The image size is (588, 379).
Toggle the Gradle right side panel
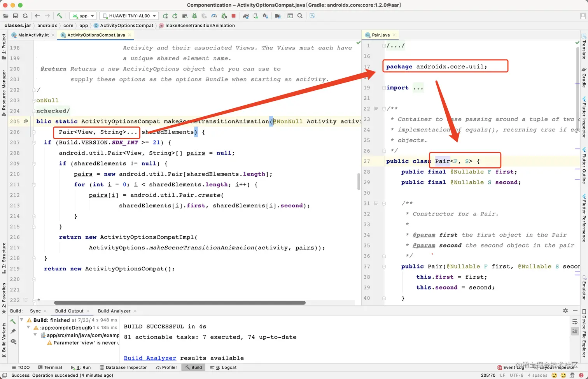coord(584,77)
